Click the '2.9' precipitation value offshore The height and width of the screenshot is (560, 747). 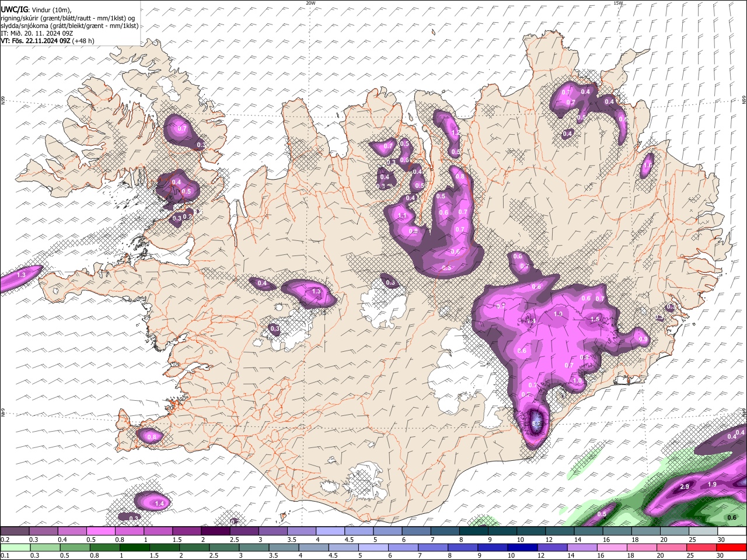[685, 487]
